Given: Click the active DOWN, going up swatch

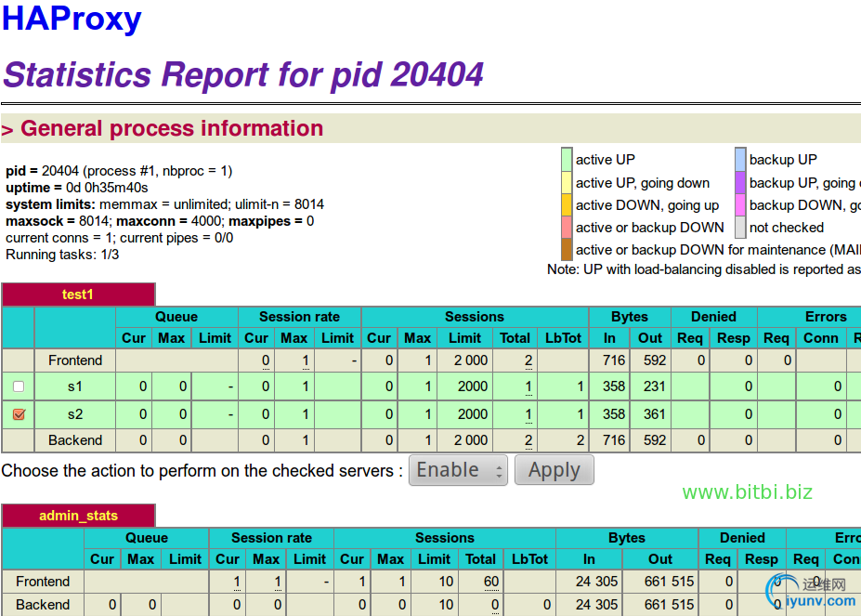Looking at the screenshot, I should tap(567, 205).
